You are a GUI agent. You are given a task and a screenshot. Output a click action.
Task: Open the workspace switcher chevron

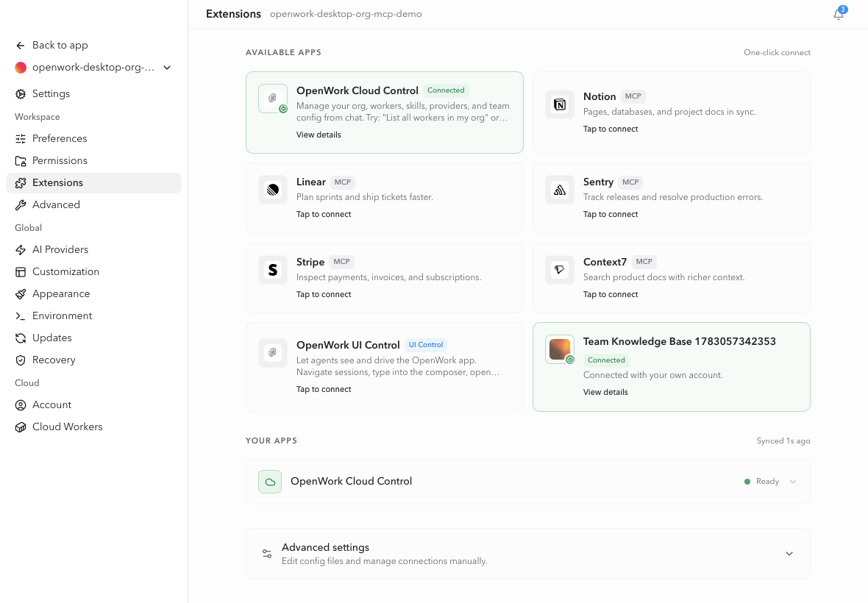click(x=167, y=68)
